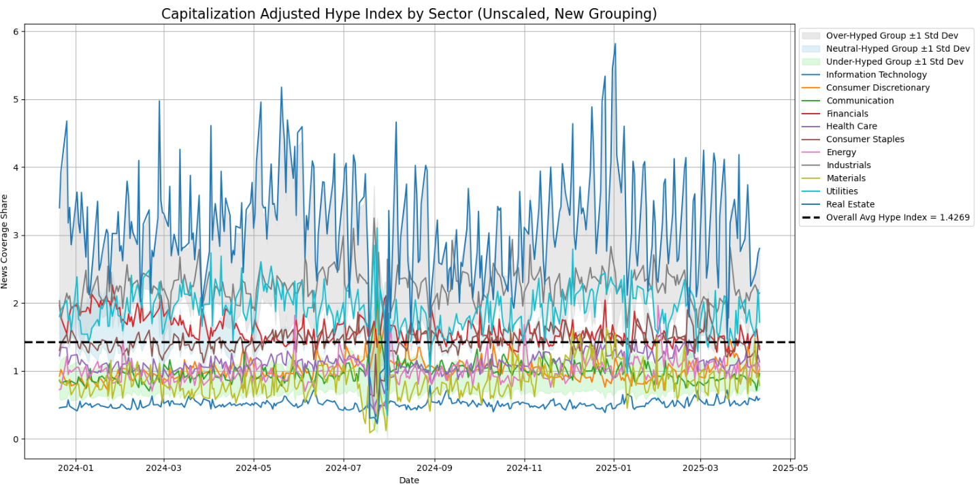Select the Health Care legend entry
Screen dimensions: 980x488
coord(851,127)
